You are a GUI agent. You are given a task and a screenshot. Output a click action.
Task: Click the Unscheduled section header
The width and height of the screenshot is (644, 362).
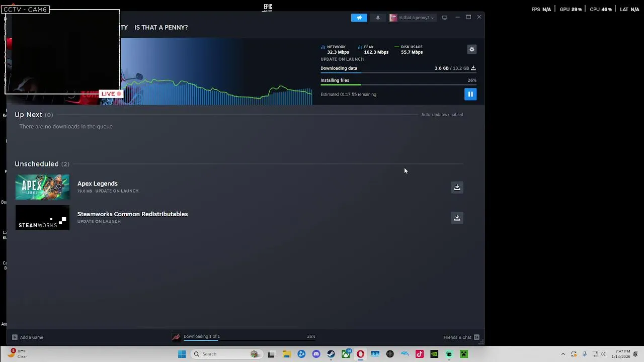(42, 164)
